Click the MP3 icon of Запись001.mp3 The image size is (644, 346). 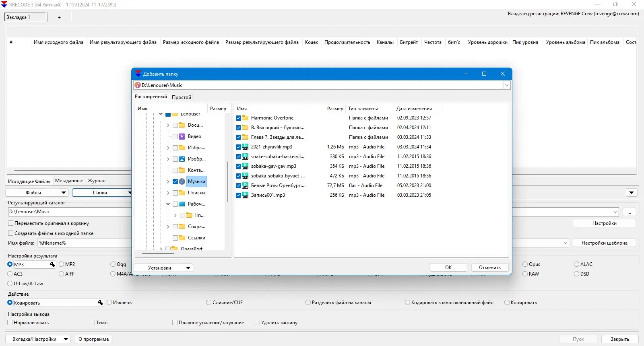pos(245,195)
